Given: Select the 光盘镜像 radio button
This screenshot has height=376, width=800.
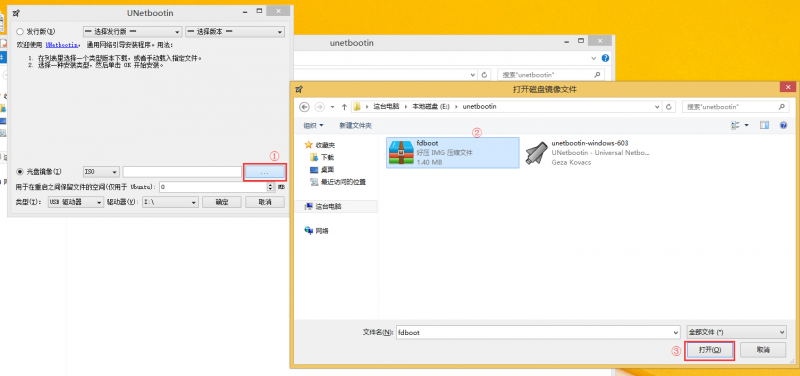Looking at the screenshot, I should tap(20, 172).
